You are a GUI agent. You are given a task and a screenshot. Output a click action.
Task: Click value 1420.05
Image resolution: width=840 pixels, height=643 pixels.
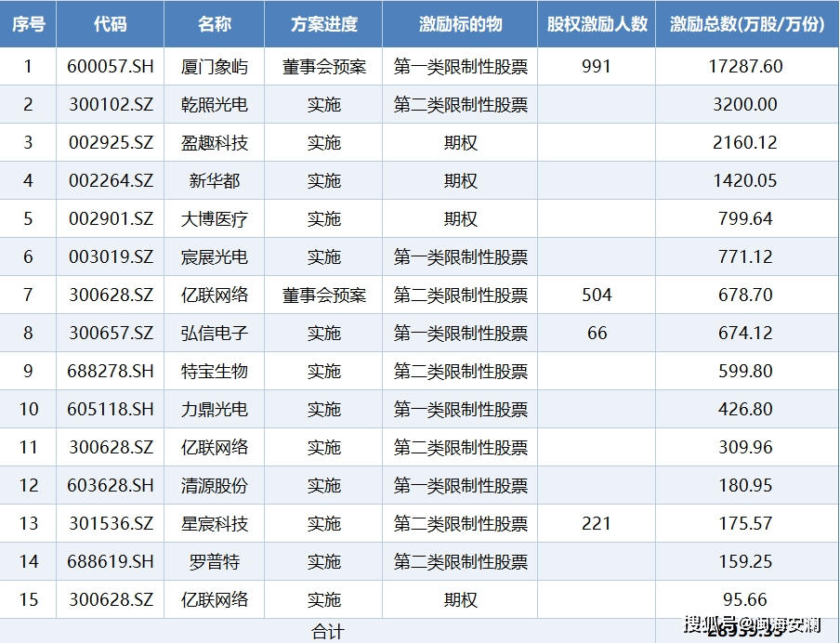point(745,180)
